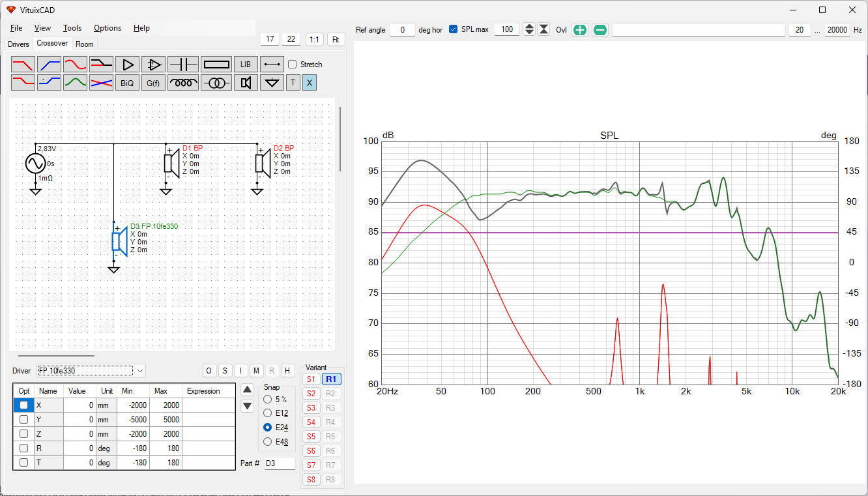The height and width of the screenshot is (496, 868).
Task: Select the red low-pass filter block
Action: 23,65
